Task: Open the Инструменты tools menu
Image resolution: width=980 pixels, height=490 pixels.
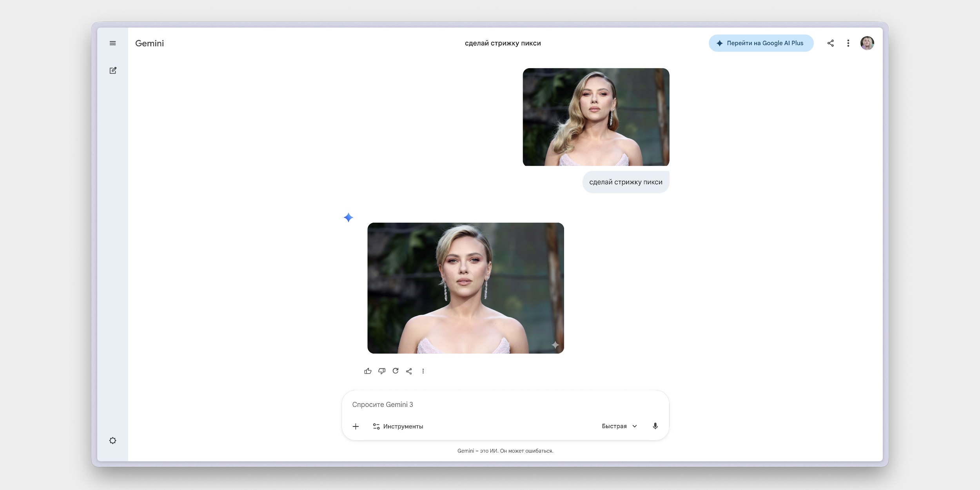Action: point(398,426)
